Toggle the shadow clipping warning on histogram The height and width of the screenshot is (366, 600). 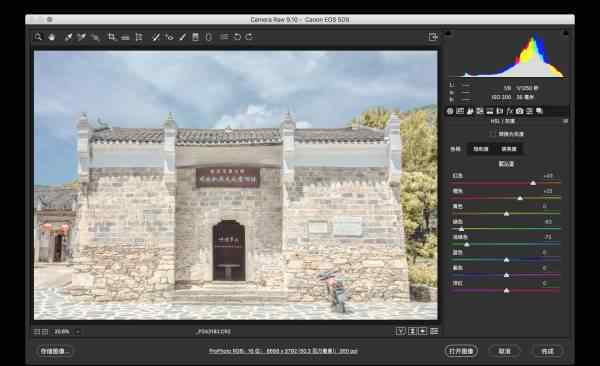pos(448,34)
